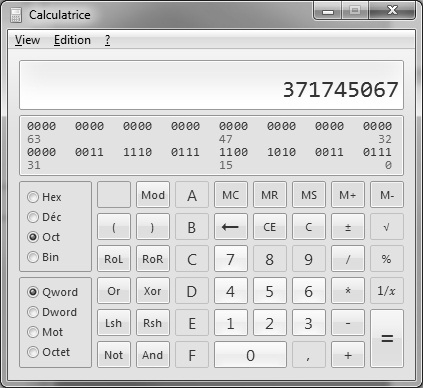423x388 pixels.
Task: Click the digit 1 key
Action: [231, 323]
